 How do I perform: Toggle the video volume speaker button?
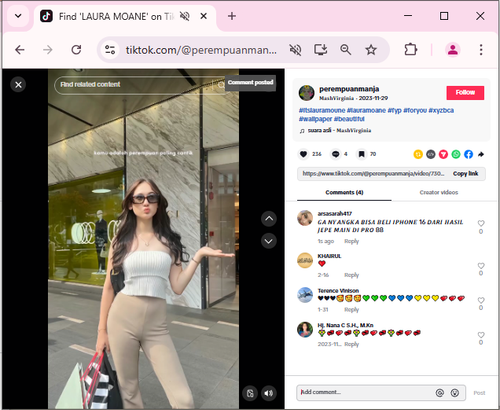[268, 393]
